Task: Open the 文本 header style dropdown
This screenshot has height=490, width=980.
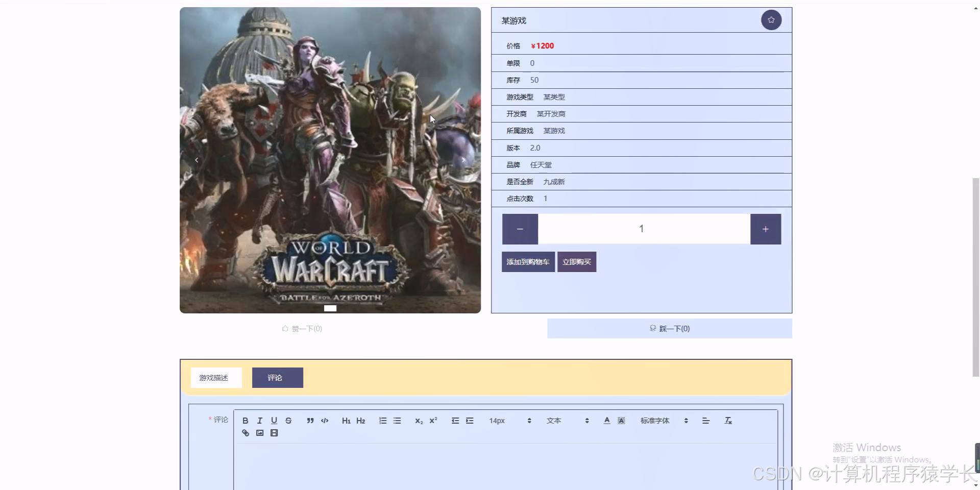Action: point(568,421)
